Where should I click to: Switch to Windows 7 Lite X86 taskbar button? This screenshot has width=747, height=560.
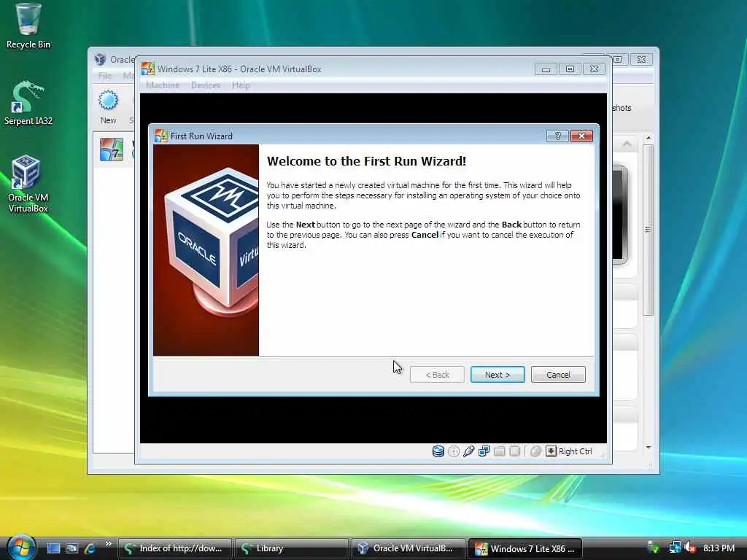point(525,548)
